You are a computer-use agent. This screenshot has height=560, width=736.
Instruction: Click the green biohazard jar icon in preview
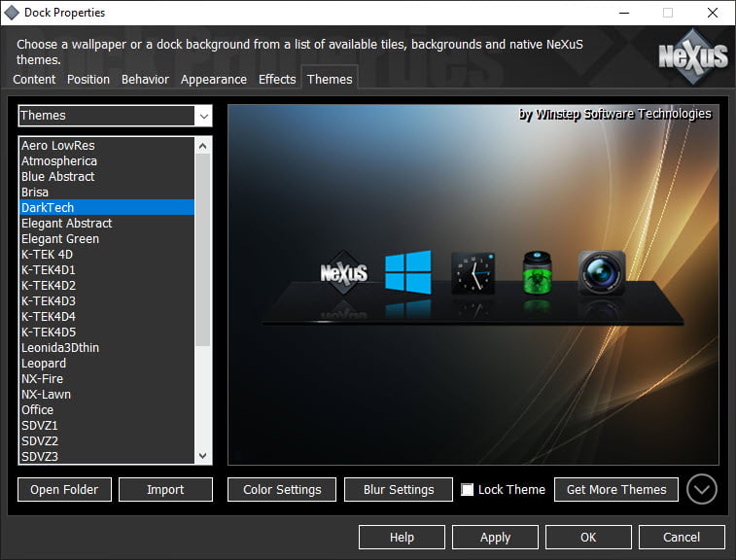click(x=537, y=273)
